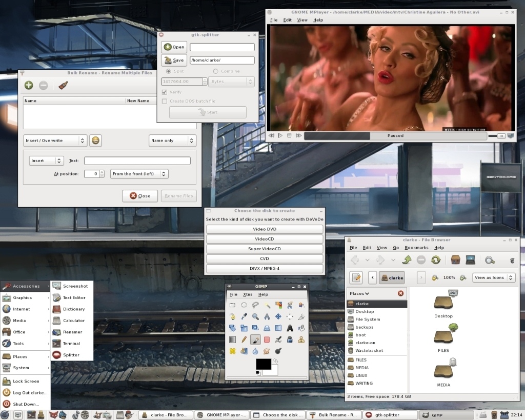Click the Open button in gtk-splitter
This screenshot has height=420, width=525.
(174, 47)
